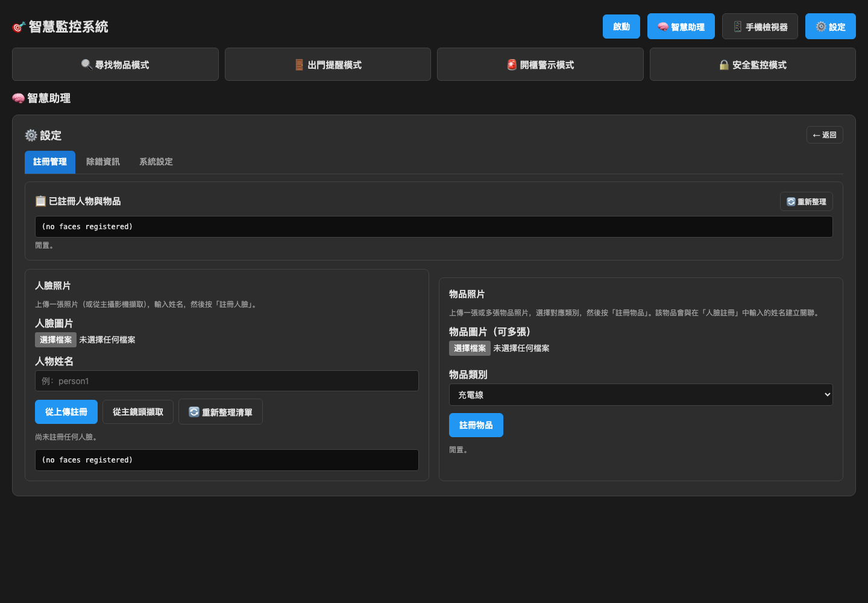
Task: Activate 出門提醒模式
Action: 327,65
